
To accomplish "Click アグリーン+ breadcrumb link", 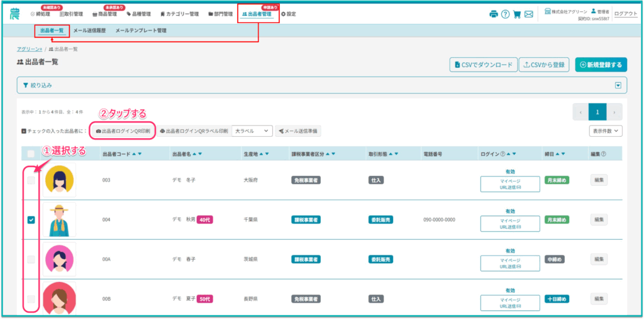I will point(30,49).
